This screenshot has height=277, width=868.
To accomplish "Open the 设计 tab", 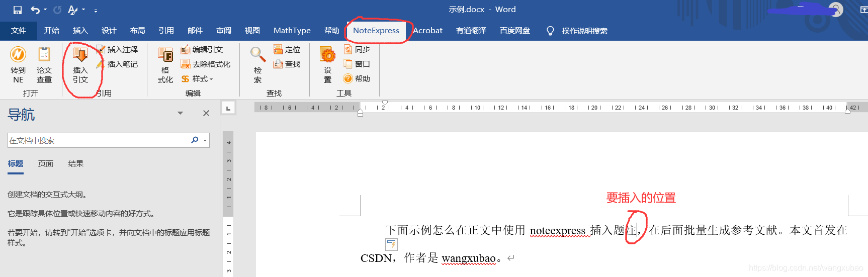I will (109, 31).
